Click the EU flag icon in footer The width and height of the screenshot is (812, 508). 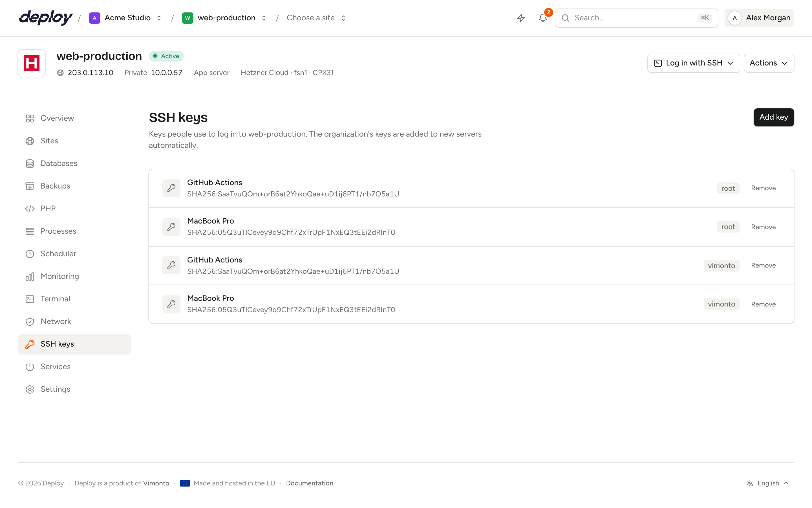pos(185,483)
